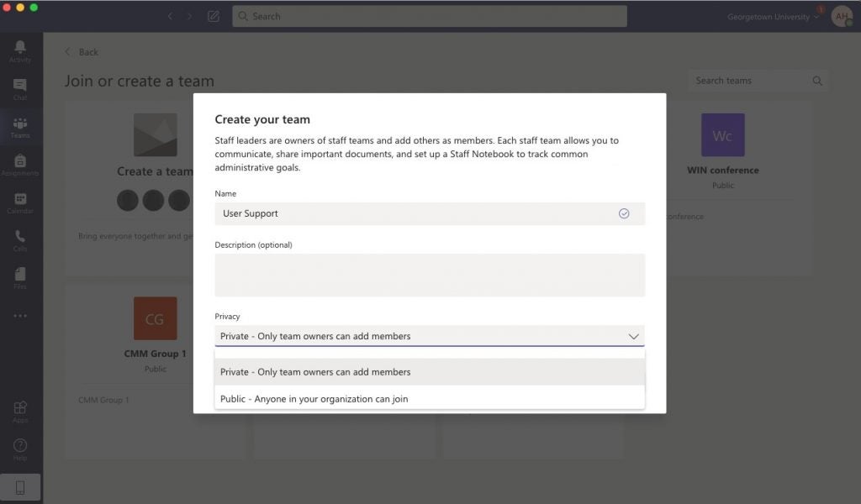Screen dimensions: 861x504
Task: Open the Calls panel
Action: 20,242
